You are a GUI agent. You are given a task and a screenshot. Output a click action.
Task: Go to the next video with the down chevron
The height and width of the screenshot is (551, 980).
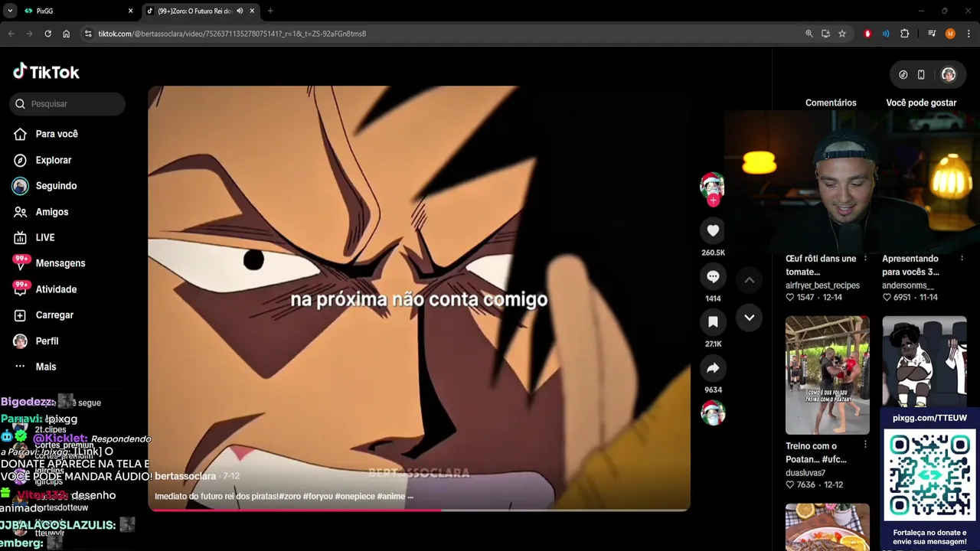click(750, 318)
